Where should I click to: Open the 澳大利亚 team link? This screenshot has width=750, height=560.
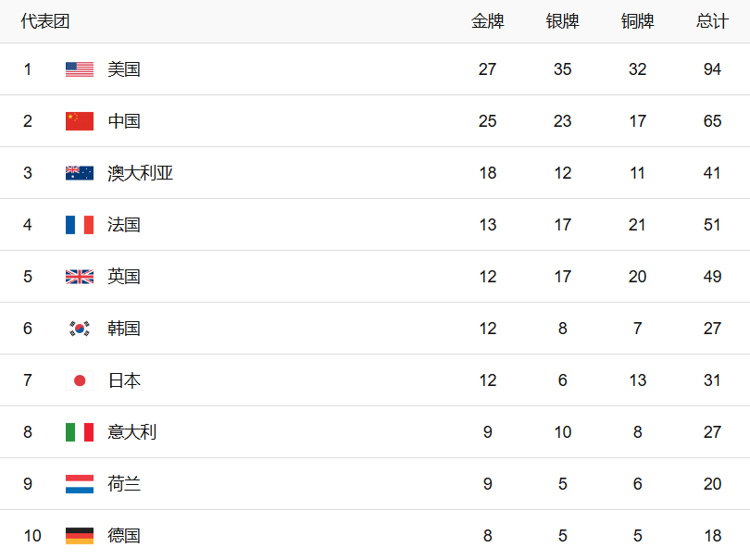(x=141, y=173)
